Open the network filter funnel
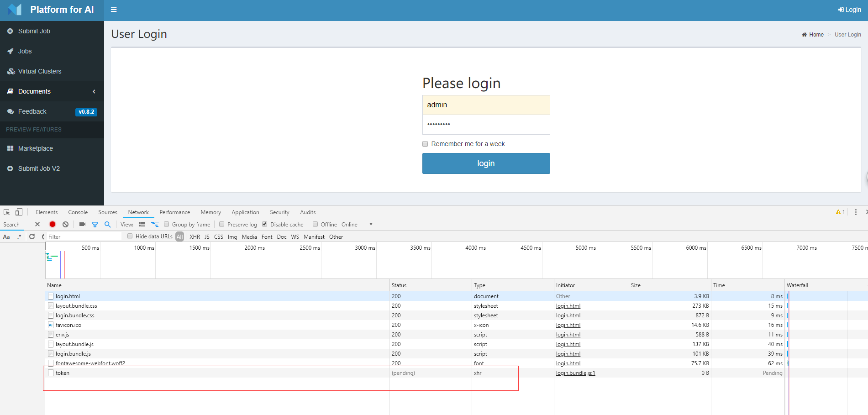868x415 pixels. click(x=95, y=224)
